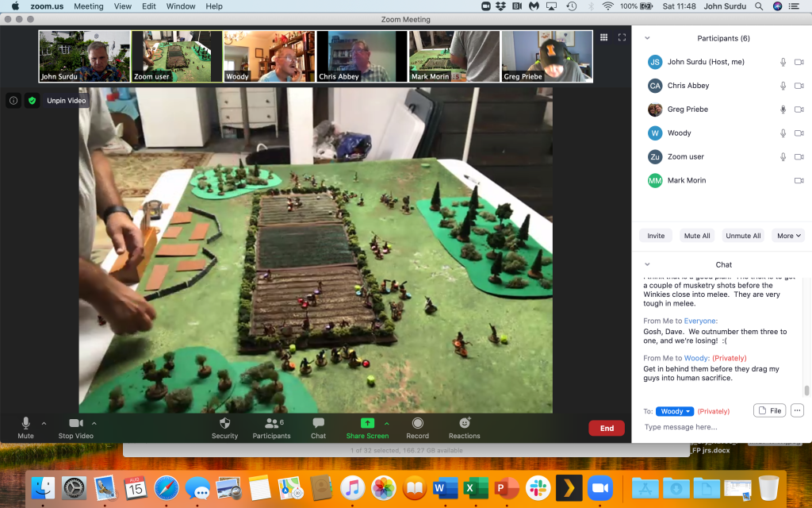Open the More dropdown in Participants panel
Image resolution: width=812 pixels, height=508 pixels.
(789, 236)
